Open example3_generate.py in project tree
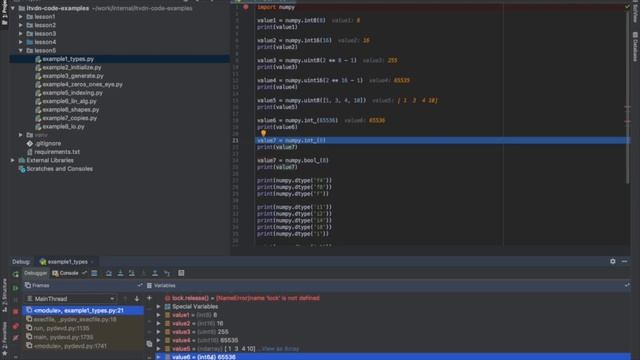The image size is (640, 360). (x=73, y=76)
